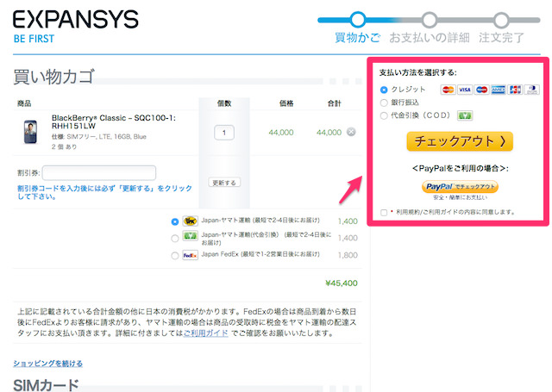The image size is (552, 392).
Task: Click the EXPANSYS logo
Action: [x=76, y=19]
